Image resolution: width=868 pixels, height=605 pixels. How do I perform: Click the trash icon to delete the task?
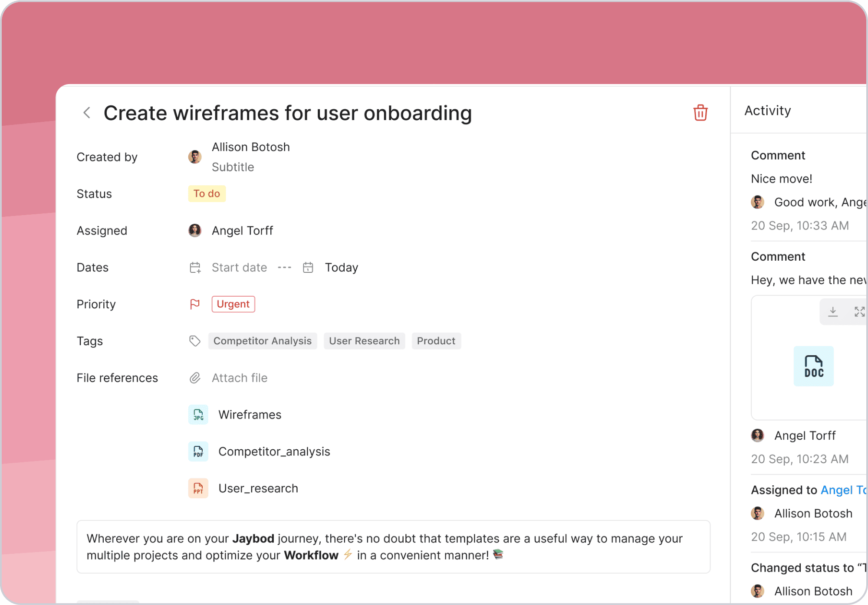click(x=700, y=113)
